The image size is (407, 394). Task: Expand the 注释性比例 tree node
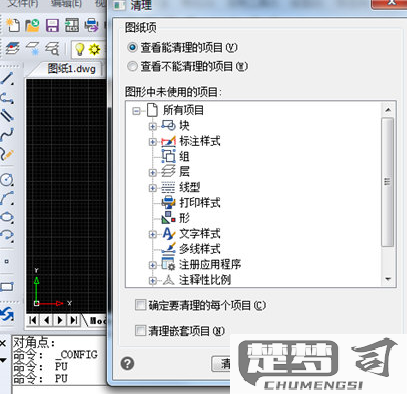coord(153,280)
